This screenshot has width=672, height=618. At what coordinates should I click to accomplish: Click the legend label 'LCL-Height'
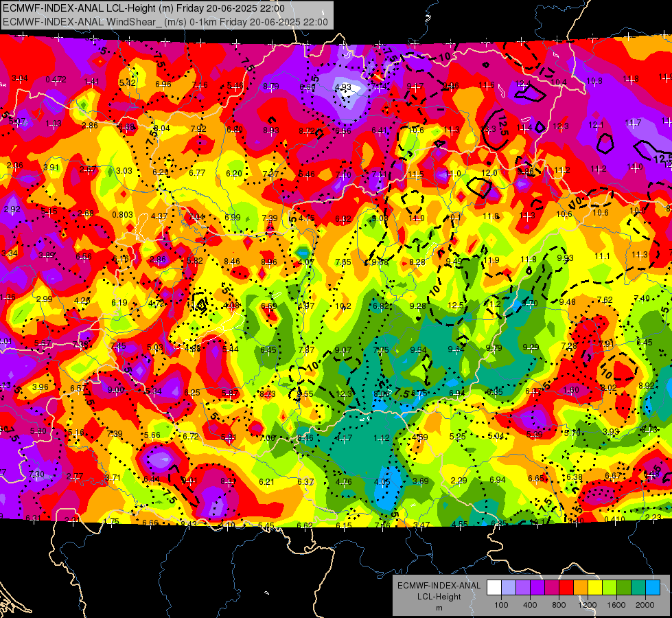pyautogui.click(x=439, y=597)
